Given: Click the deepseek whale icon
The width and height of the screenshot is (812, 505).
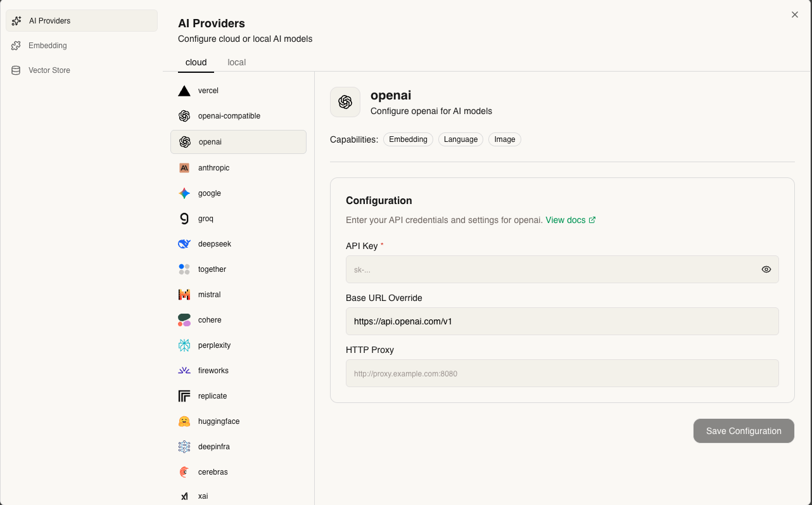Looking at the screenshot, I should [x=184, y=244].
